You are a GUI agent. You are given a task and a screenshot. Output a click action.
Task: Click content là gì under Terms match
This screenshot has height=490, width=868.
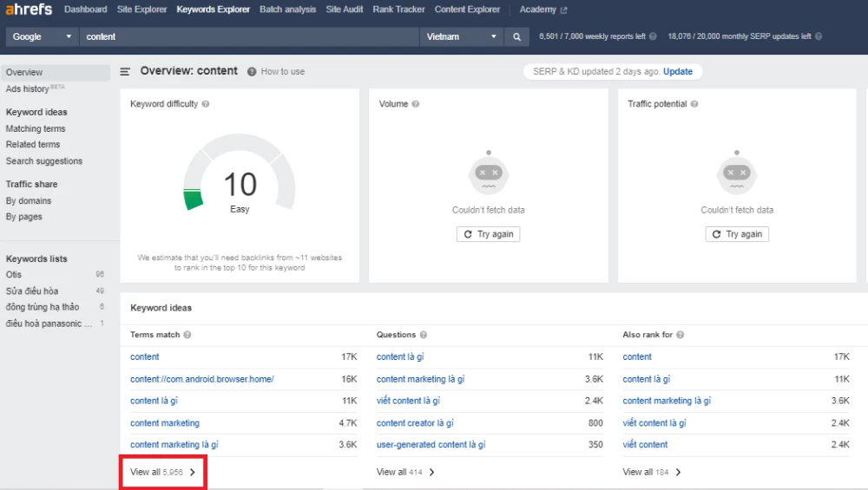154,401
